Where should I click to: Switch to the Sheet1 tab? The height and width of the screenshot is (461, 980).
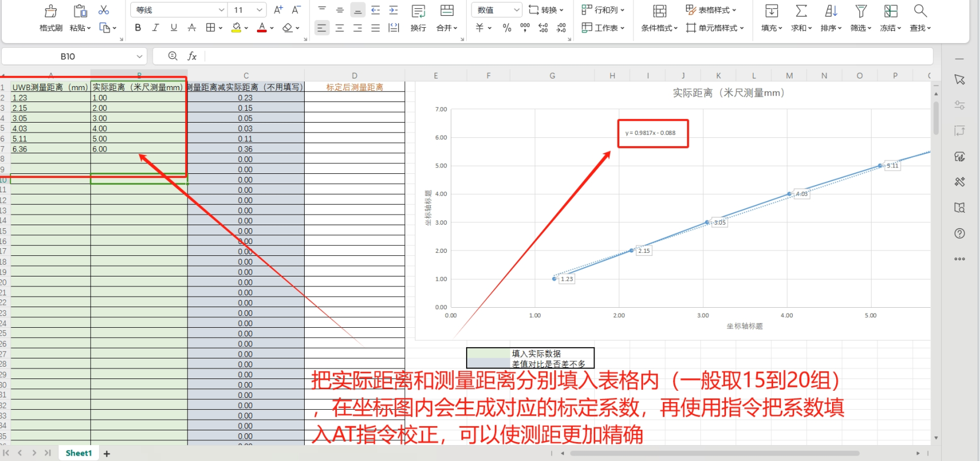(x=79, y=453)
